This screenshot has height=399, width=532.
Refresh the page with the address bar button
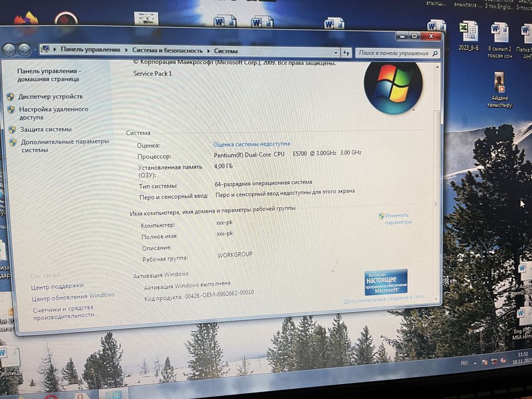(346, 52)
